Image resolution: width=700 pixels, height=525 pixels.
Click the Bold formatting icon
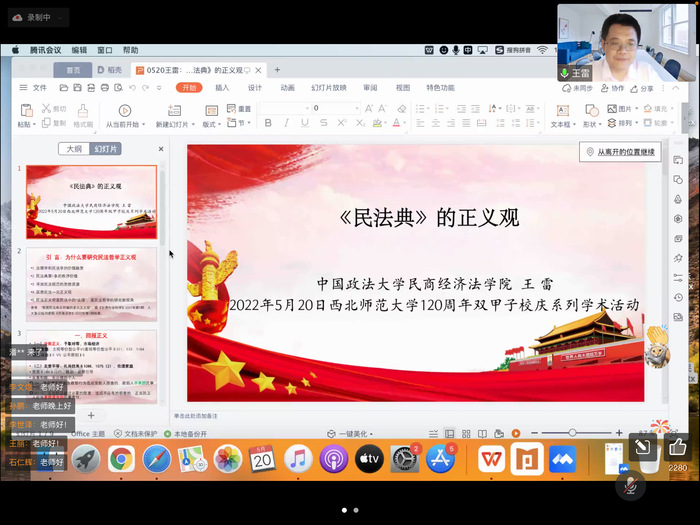pyautogui.click(x=268, y=123)
